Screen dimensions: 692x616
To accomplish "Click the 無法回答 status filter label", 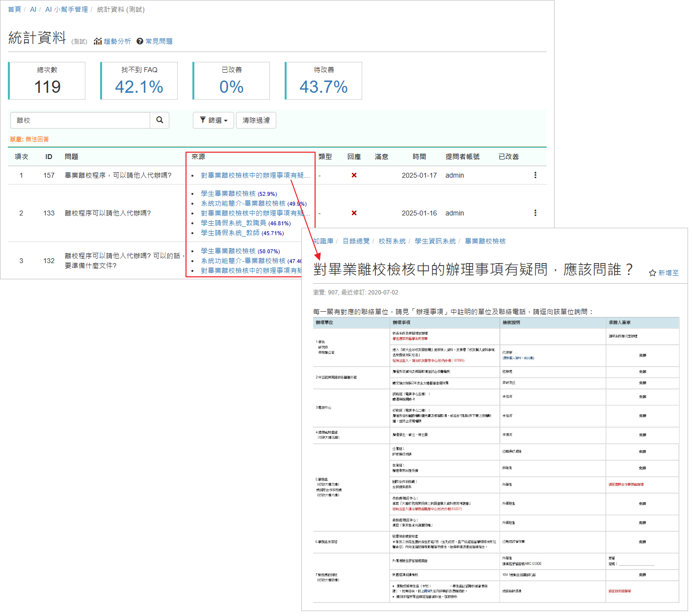I will coord(37,139).
